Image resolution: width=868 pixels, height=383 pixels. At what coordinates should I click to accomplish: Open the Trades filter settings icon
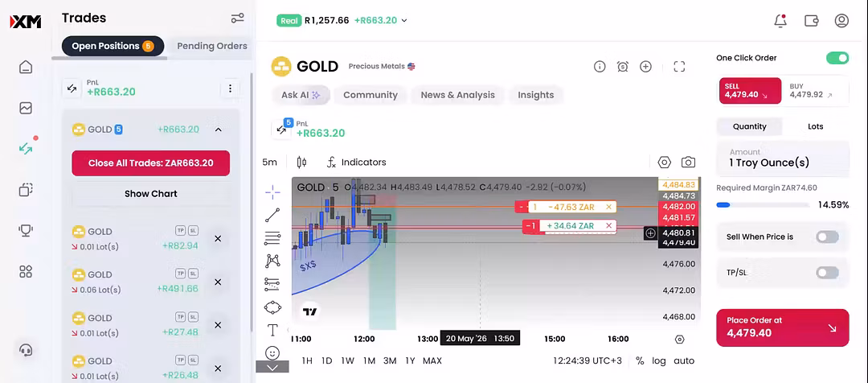(237, 19)
